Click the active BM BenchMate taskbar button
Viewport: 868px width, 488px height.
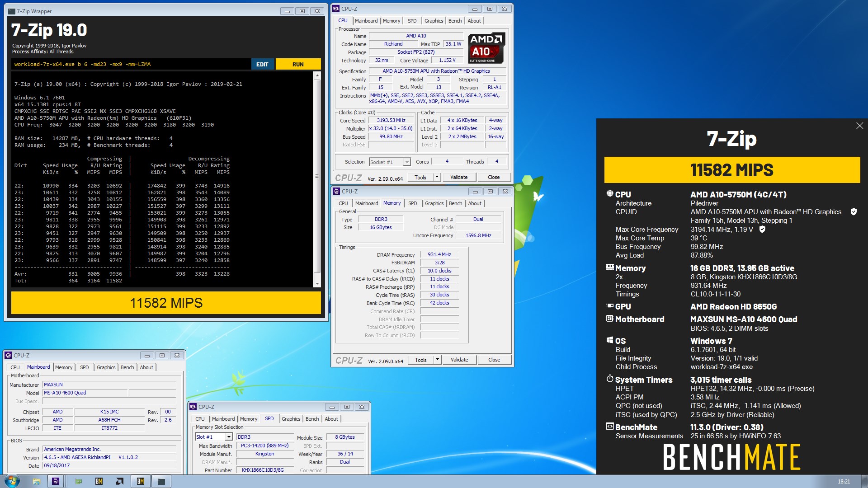pos(141,481)
